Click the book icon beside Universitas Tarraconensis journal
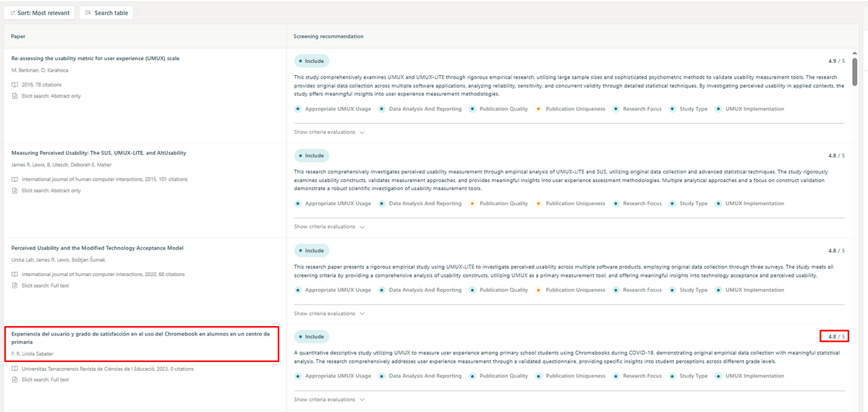 [x=15, y=369]
